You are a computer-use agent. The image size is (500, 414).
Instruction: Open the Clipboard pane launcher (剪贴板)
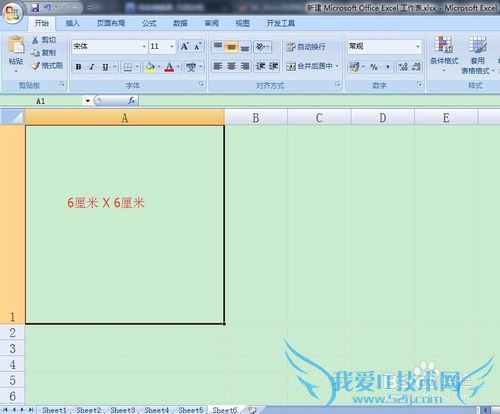[62, 84]
